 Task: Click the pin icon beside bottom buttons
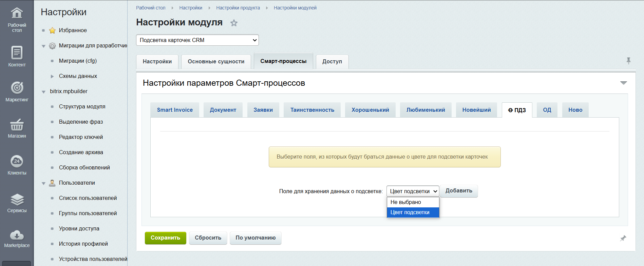(623, 238)
